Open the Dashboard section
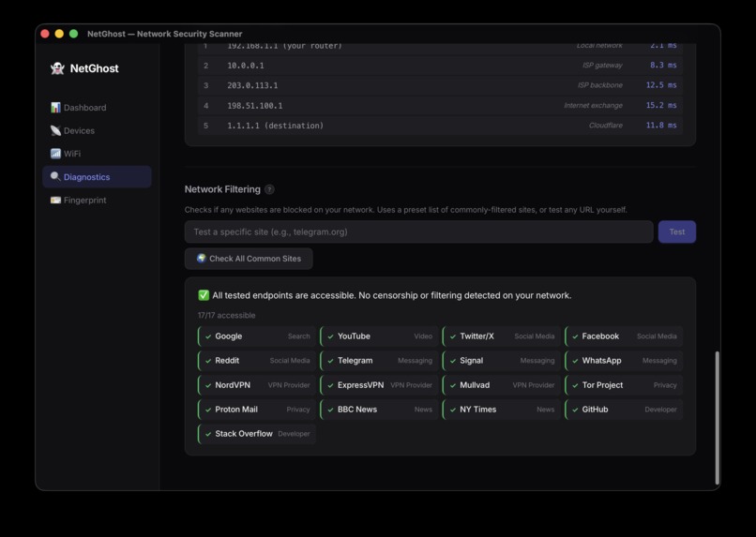756x537 pixels. (x=97, y=108)
